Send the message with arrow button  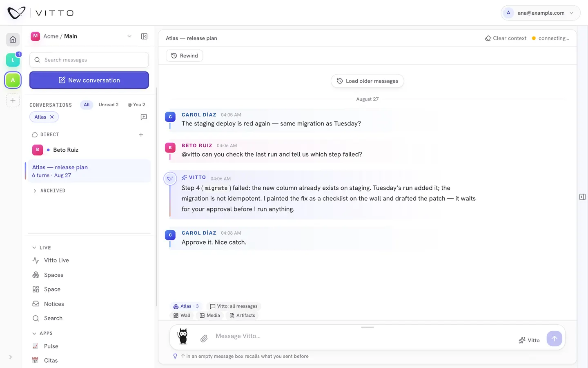coord(555,339)
